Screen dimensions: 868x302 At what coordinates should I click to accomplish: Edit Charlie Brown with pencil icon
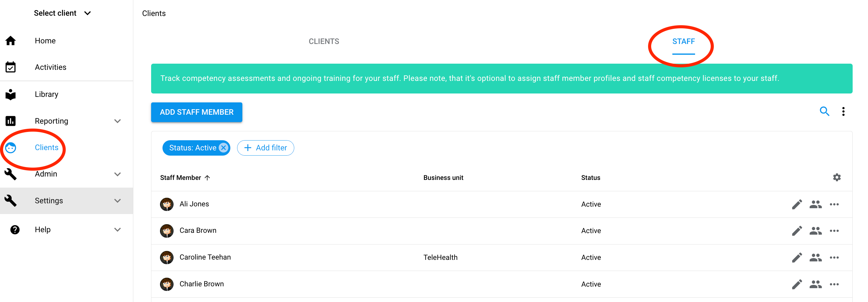click(796, 284)
